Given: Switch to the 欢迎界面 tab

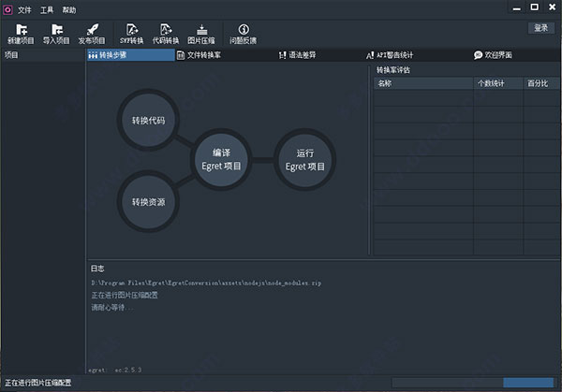Looking at the screenshot, I should click(493, 55).
